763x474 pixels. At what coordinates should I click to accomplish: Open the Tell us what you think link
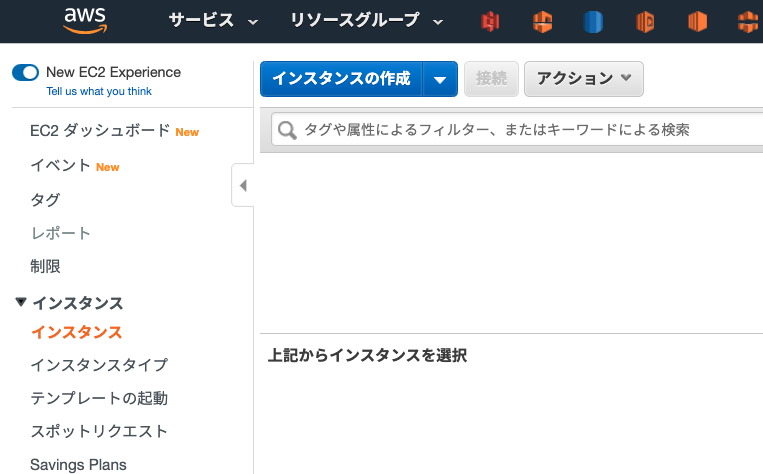click(x=99, y=91)
